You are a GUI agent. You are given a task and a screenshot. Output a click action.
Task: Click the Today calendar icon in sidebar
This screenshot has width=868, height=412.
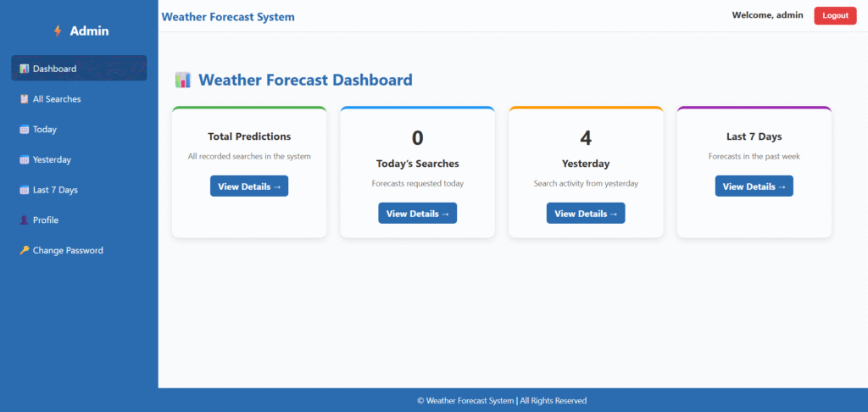25,130
